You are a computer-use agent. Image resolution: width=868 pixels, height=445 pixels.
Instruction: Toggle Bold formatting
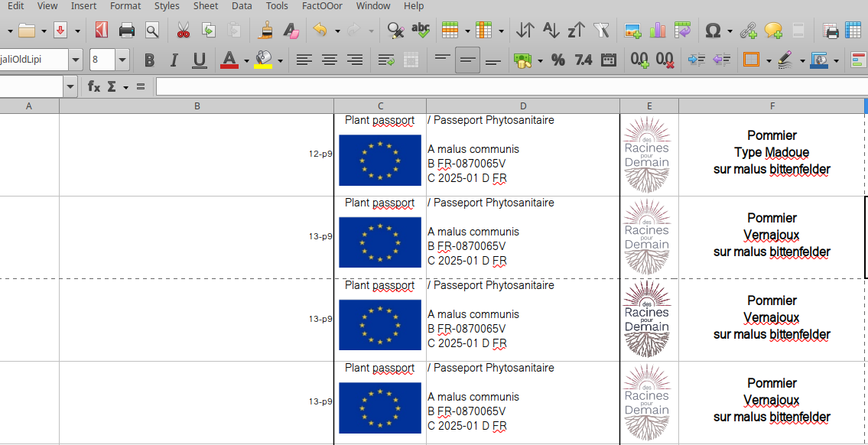pyautogui.click(x=149, y=60)
